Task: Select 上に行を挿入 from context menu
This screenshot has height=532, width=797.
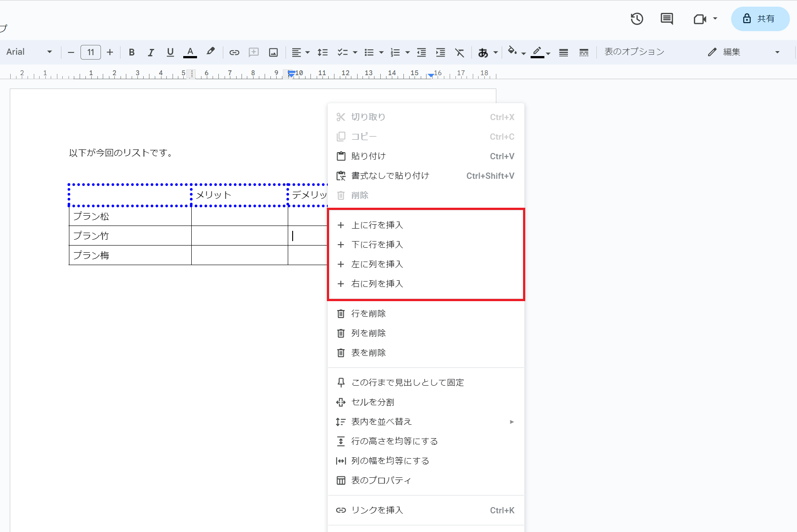Action: click(377, 225)
